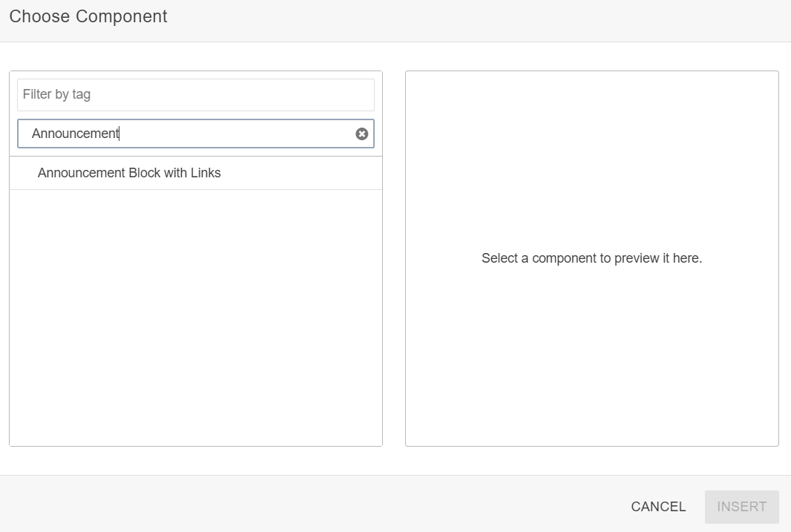Open the tag filter to pick a tag
The height and width of the screenshot is (532, 791).
pos(196,95)
